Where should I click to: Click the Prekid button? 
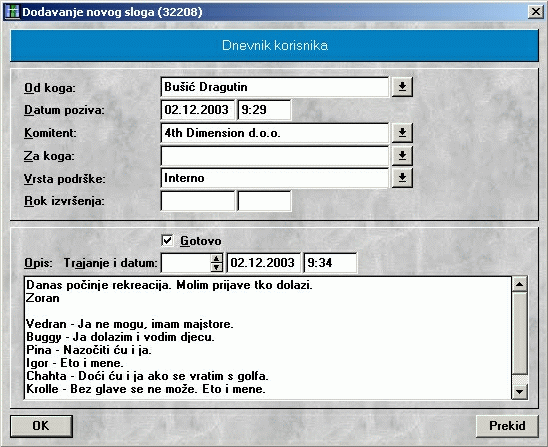[x=507, y=426]
